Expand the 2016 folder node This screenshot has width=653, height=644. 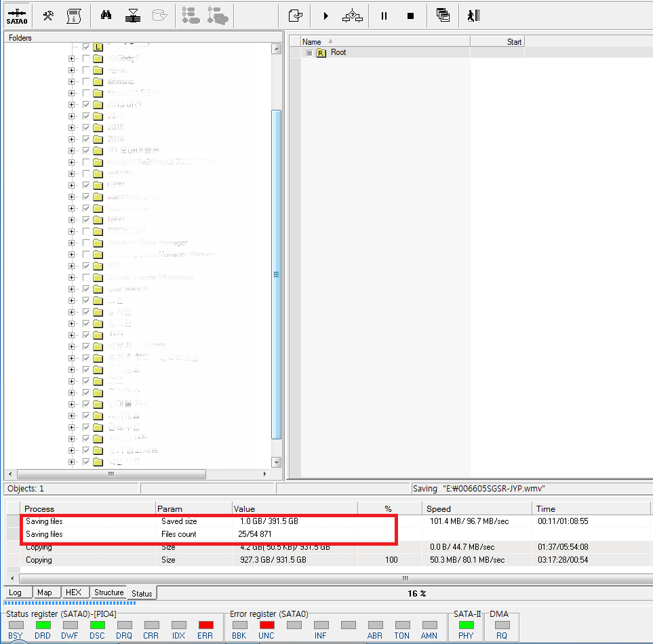[x=72, y=140]
